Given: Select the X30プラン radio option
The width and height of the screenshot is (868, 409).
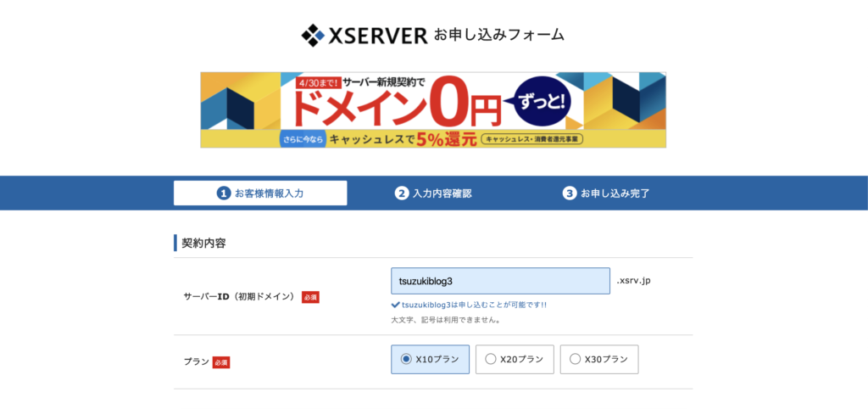Looking at the screenshot, I should click(x=599, y=359).
